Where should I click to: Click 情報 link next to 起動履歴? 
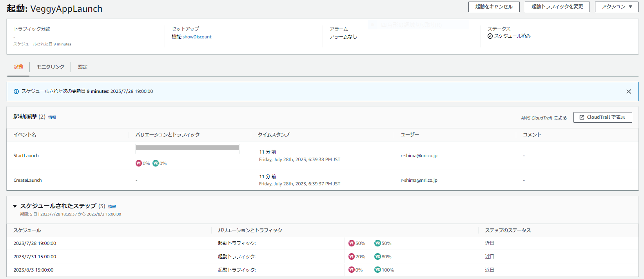(x=52, y=117)
